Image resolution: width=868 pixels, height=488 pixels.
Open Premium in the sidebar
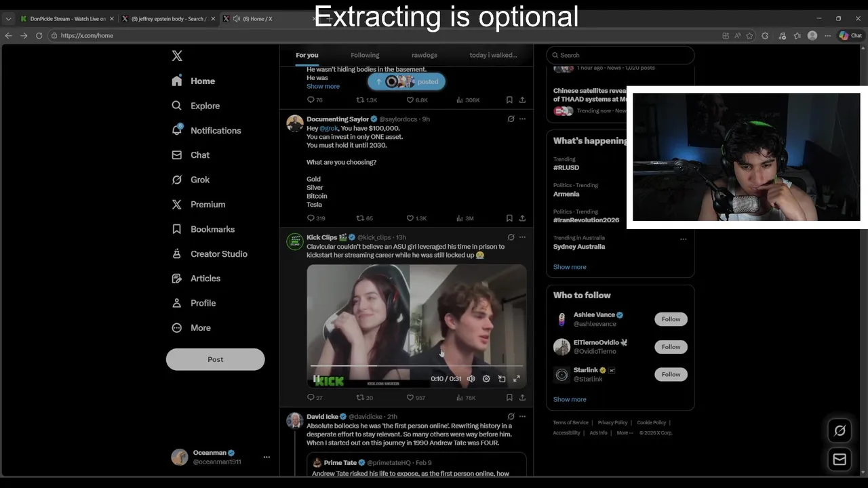[198, 204]
